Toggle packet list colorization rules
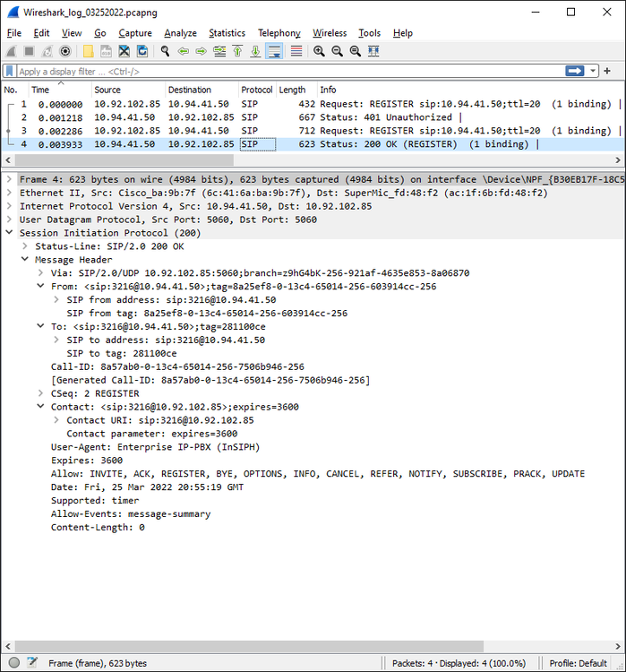The width and height of the screenshot is (626, 672). pos(296,51)
